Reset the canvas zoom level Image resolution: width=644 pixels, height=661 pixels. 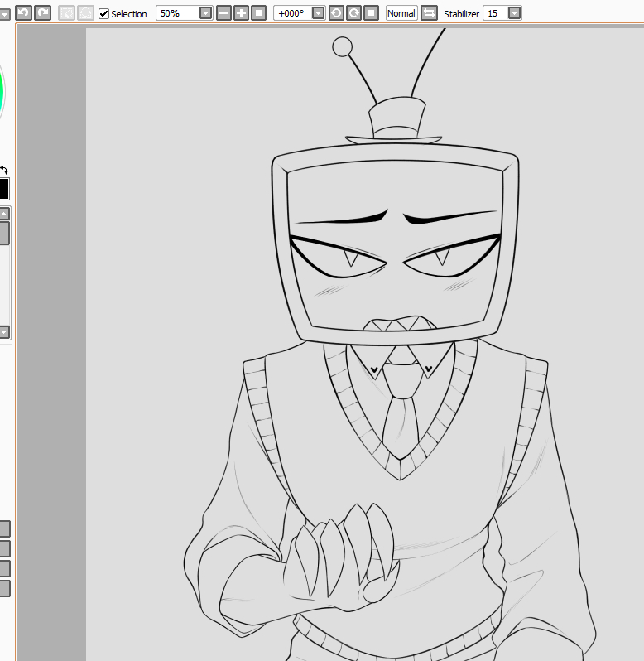(259, 13)
